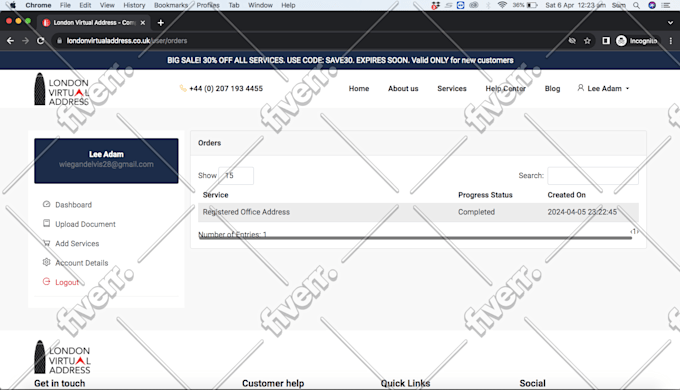
Task: Click the phone icon beside the number
Action: click(183, 88)
